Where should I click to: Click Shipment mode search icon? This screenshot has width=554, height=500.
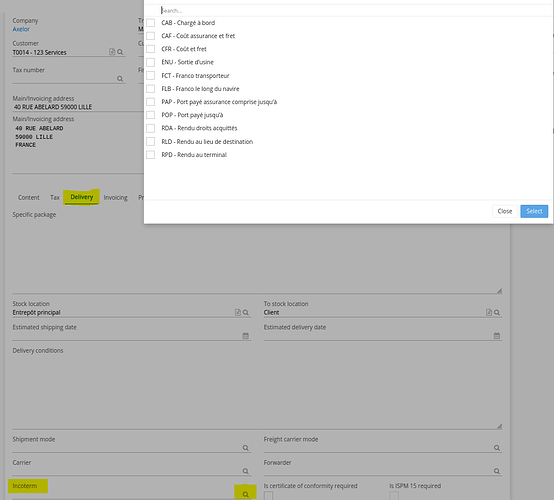click(x=246, y=448)
